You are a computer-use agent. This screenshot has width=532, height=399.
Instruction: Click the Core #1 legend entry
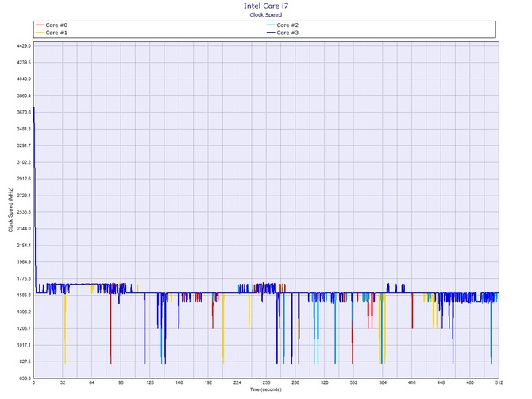tap(52, 33)
